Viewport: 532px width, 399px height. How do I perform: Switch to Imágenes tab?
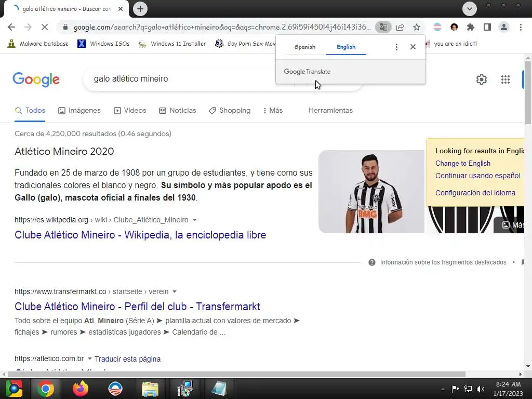[79, 111]
